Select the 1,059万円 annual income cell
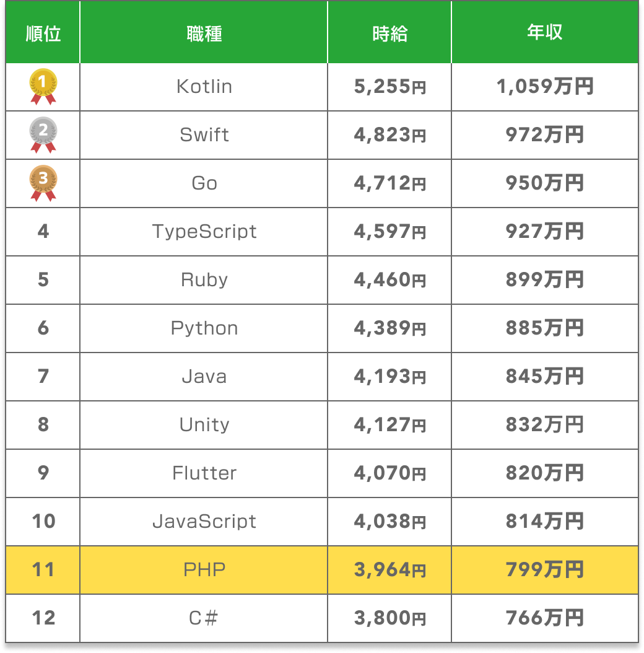 (545, 87)
